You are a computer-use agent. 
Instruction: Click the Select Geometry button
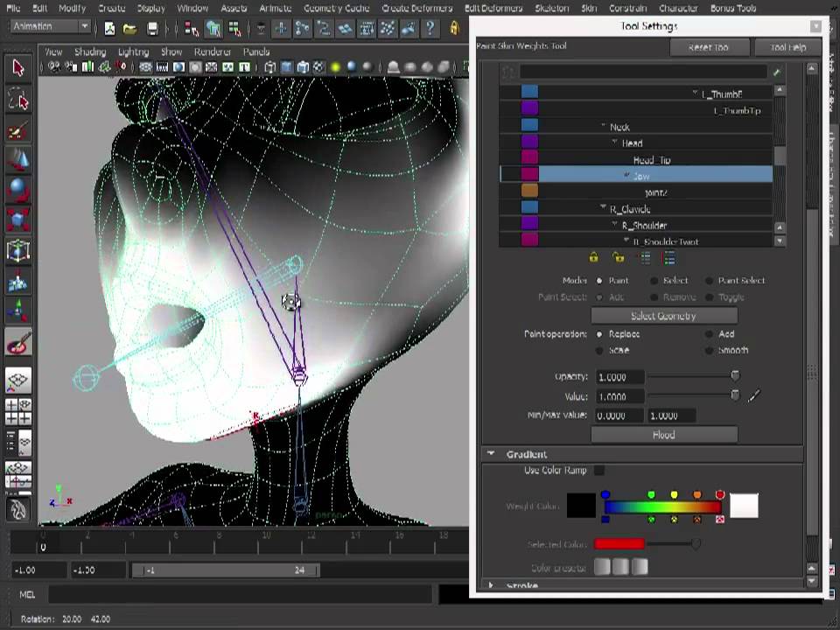663,316
